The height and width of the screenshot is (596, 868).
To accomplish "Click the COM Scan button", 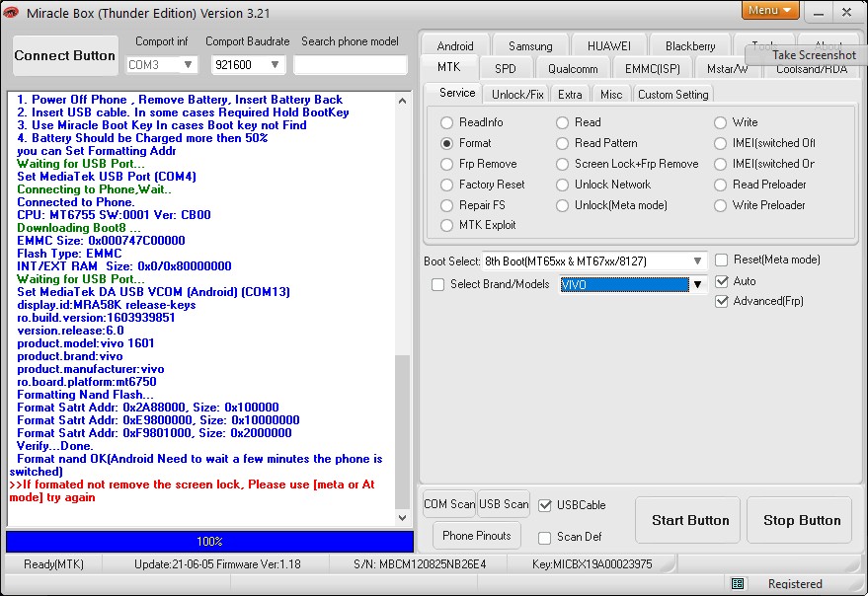I will (x=449, y=504).
